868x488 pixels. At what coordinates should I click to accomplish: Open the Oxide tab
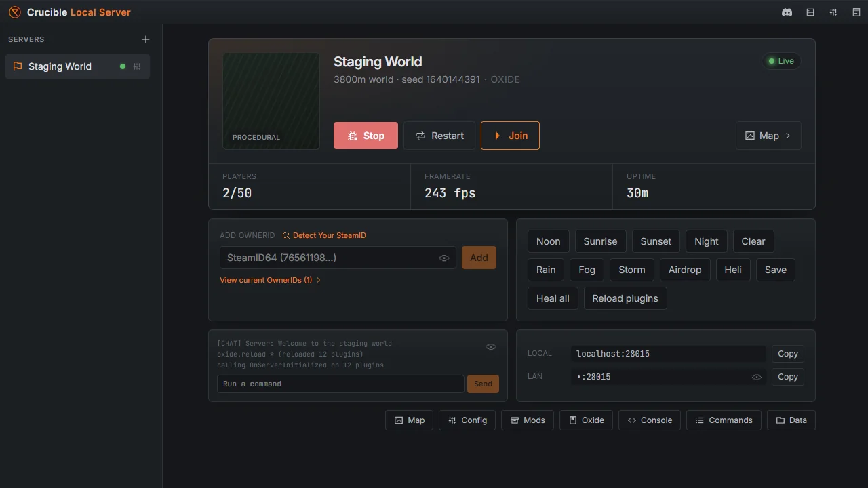pyautogui.click(x=587, y=420)
